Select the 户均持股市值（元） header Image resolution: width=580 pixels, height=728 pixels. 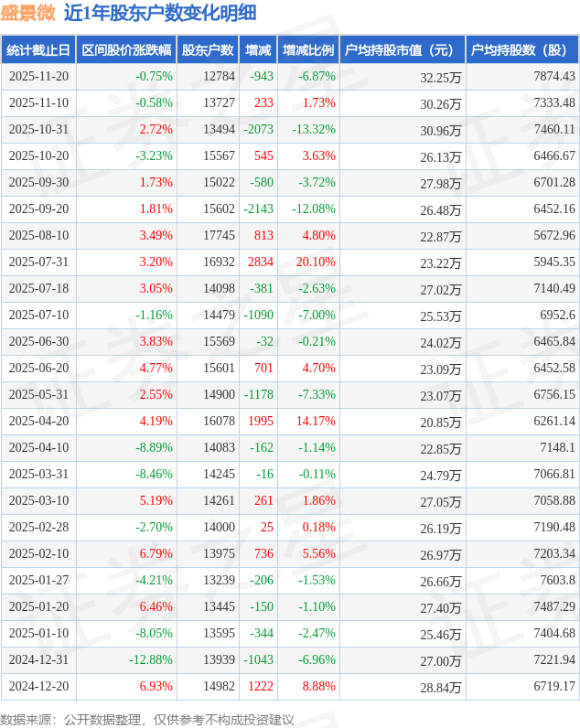[x=403, y=50]
